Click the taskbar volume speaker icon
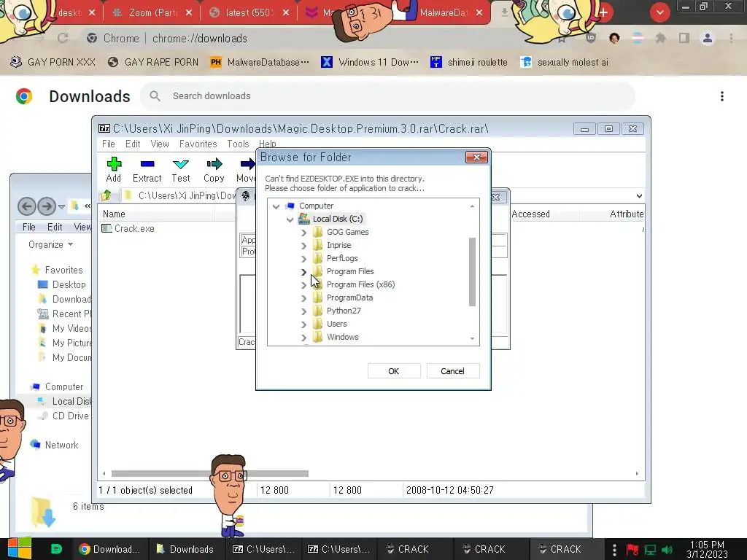This screenshot has width=747, height=560. (x=668, y=550)
